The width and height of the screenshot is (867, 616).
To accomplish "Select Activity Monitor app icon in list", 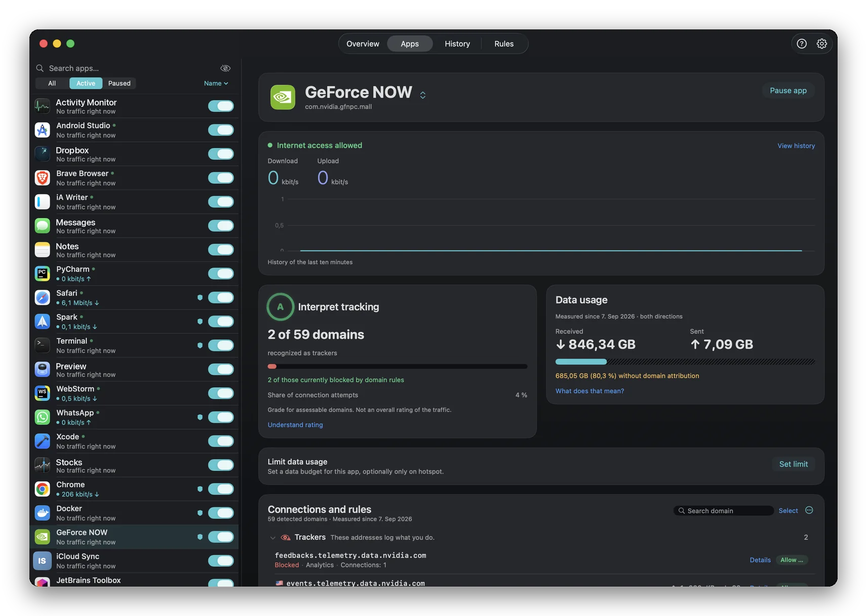I will (43, 106).
